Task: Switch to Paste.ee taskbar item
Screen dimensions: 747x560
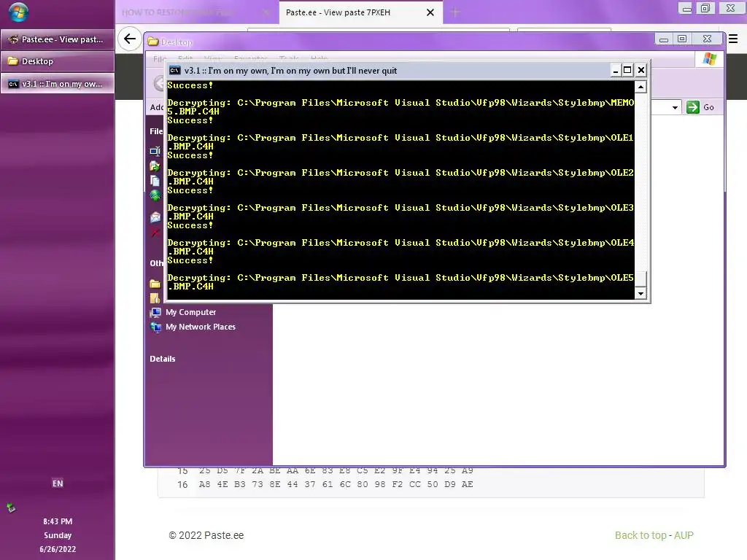Action: click(x=57, y=39)
